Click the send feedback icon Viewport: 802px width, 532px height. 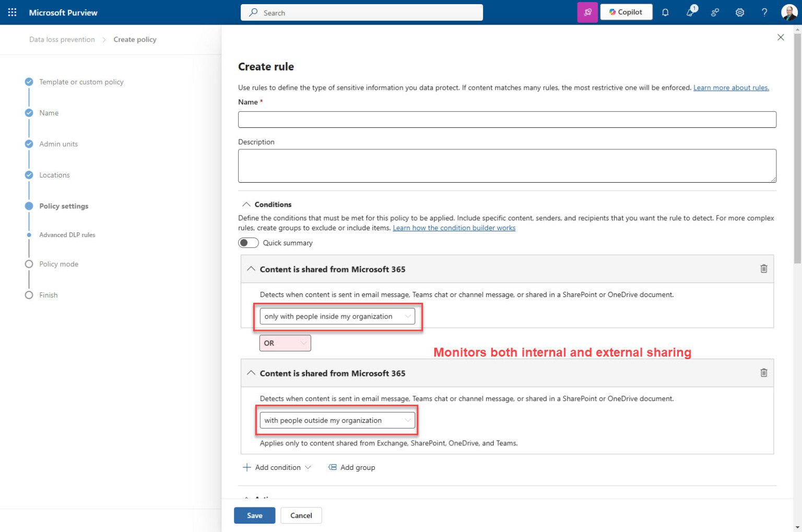coord(715,12)
